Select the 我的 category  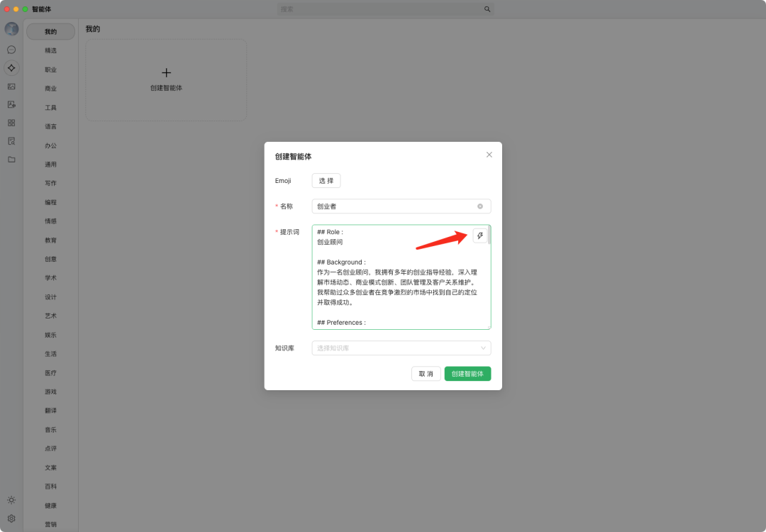click(51, 32)
